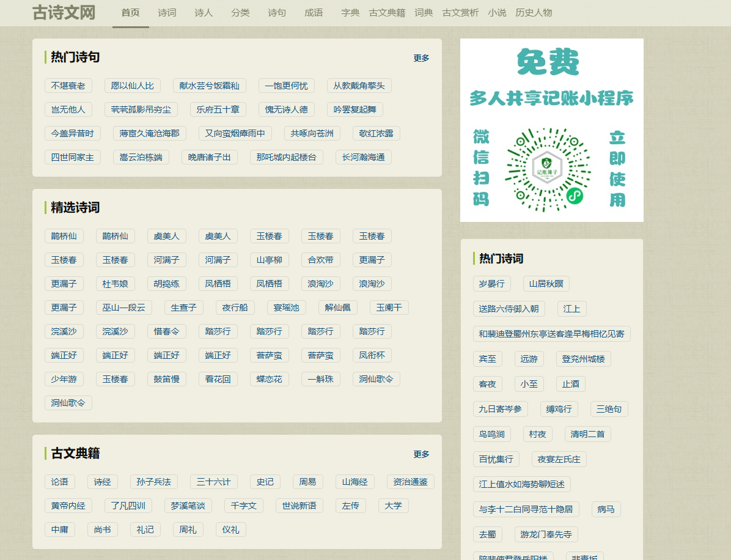Open the verse 薄宦久淹沧海郡

click(149, 133)
